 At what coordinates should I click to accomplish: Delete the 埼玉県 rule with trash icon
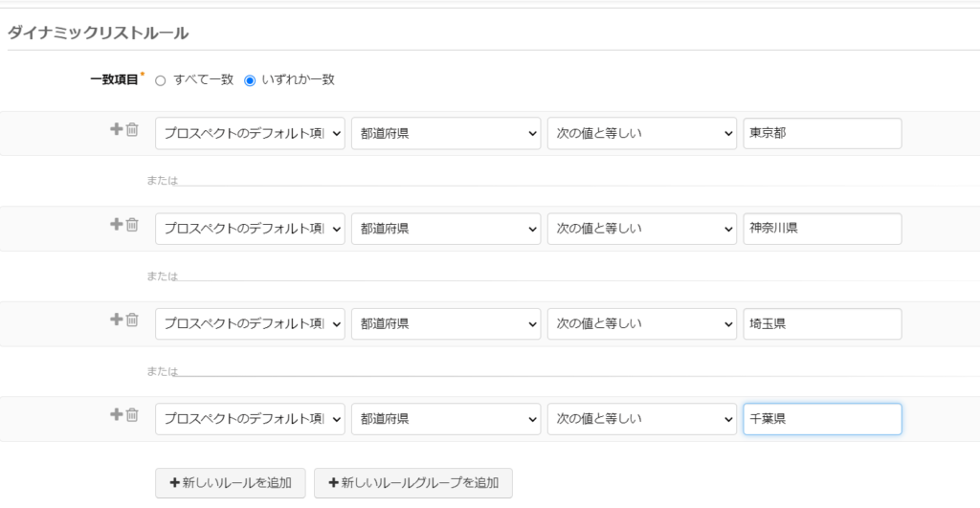pyautogui.click(x=133, y=319)
